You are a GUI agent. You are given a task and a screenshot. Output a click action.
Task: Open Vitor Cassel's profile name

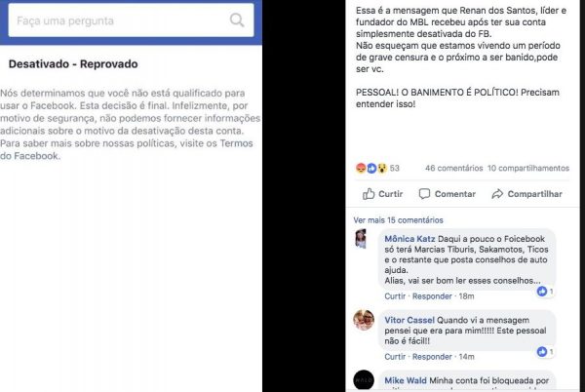pyautogui.click(x=409, y=320)
